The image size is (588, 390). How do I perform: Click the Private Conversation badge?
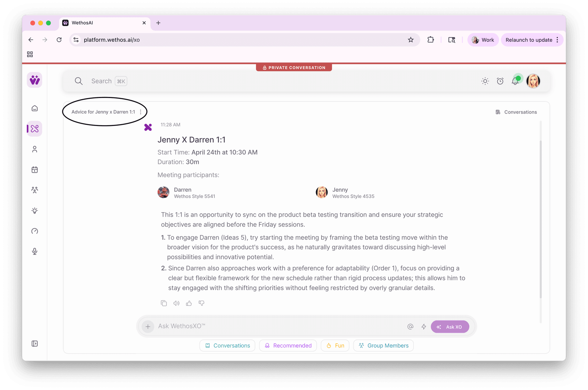294,68
